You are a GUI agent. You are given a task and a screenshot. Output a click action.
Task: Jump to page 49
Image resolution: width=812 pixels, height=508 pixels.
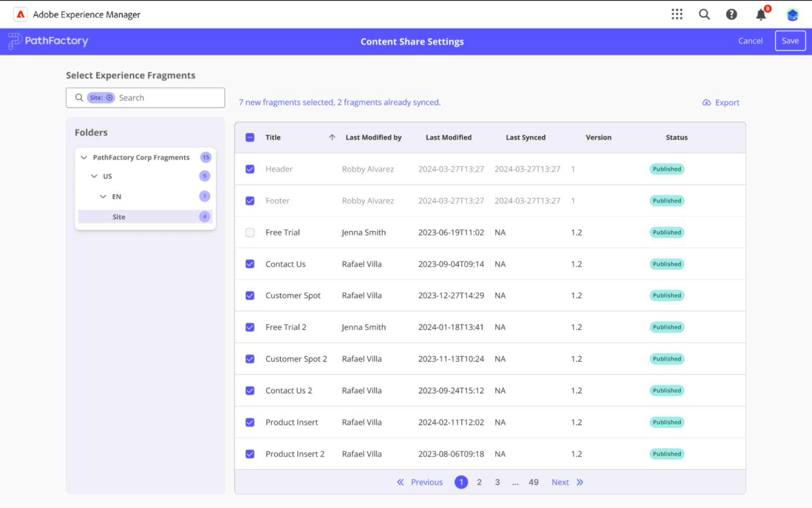(x=533, y=482)
